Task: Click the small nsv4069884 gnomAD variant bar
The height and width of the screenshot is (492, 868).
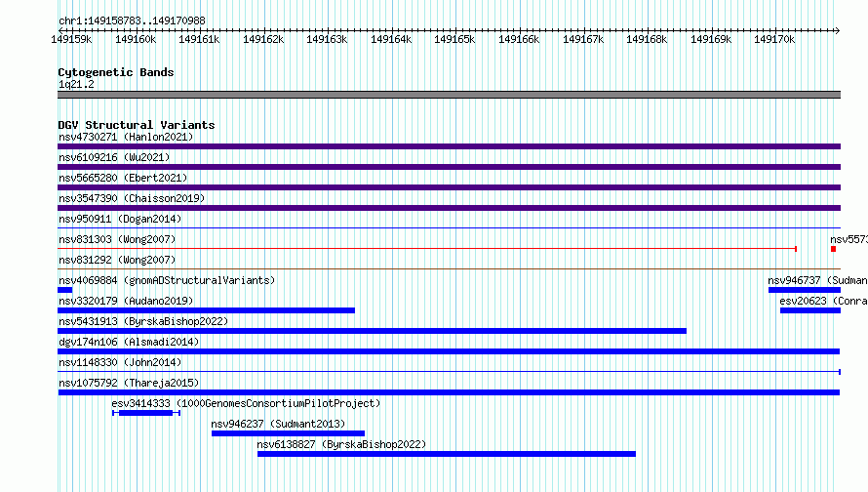Action: click(x=64, y=290)
